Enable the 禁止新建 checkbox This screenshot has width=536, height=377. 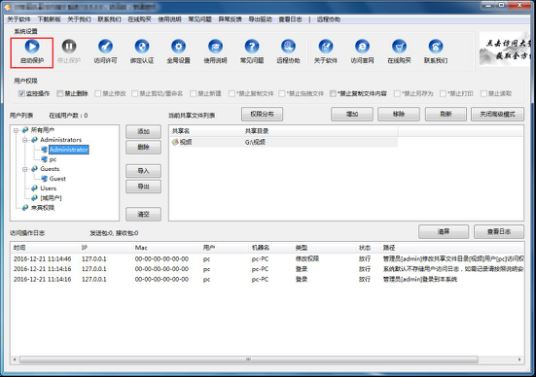(x=193, y=93)
